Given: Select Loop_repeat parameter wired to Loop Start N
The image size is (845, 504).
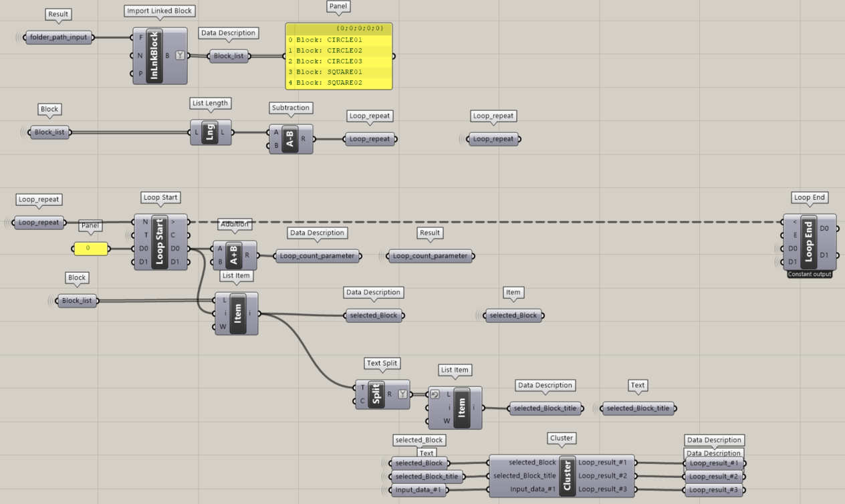Looking at the screenshot, I should pos(39,223).
